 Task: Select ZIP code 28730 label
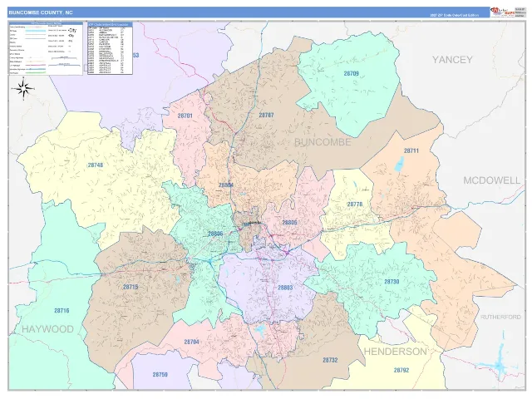coord(392,282)
